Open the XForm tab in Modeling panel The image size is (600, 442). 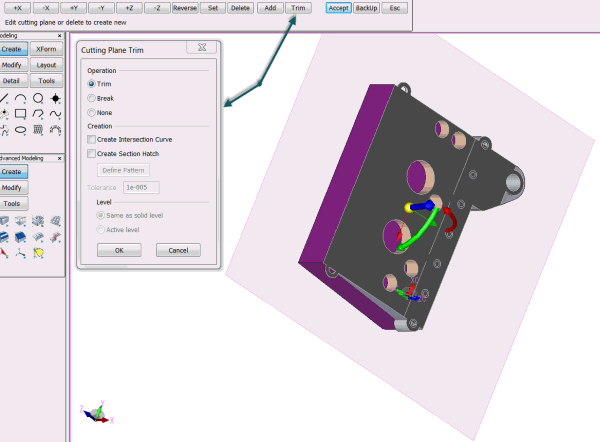tap(45, 48)
